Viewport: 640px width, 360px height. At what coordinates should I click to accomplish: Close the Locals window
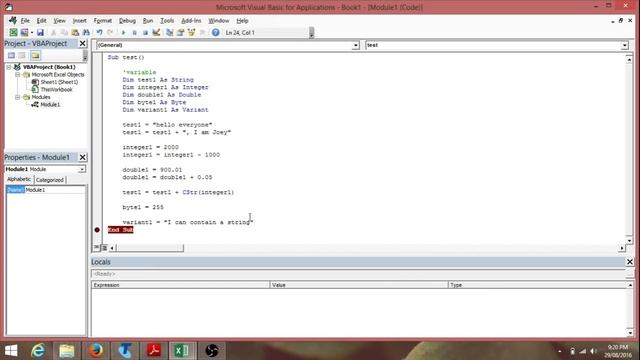coord(630,262)
